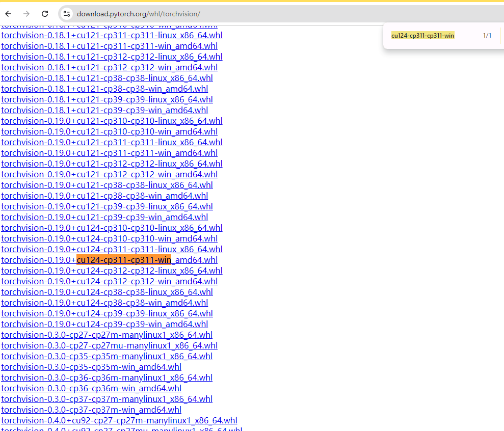Image resolution: width=504 pixels, height=431 pixels.
Task: Open torchvision-0.18.1+cu121-cp311-cp311-win_amd64.whl
Action: (109, 46)
